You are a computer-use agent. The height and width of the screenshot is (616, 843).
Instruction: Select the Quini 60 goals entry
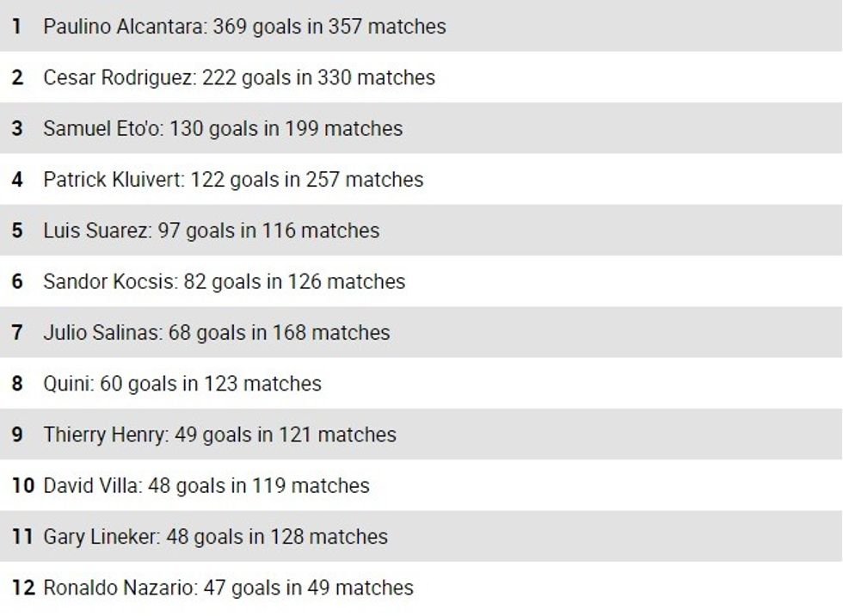point(182,384)
